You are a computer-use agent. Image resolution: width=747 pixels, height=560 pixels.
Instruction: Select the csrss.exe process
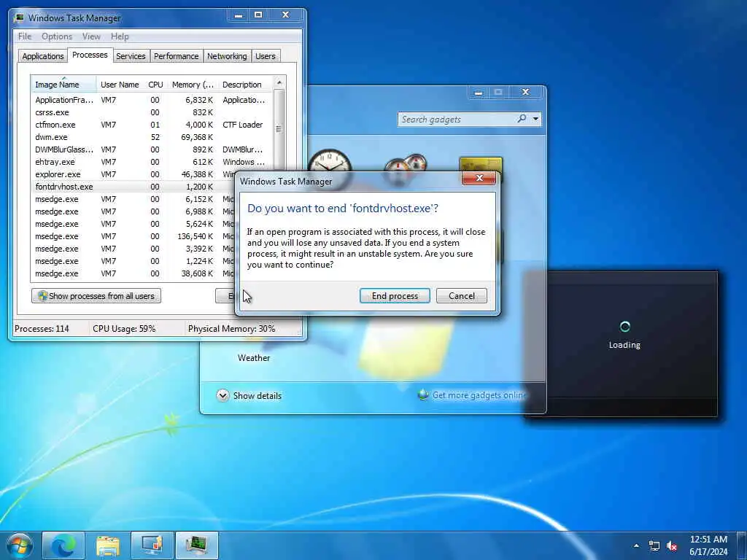point(152,112)
